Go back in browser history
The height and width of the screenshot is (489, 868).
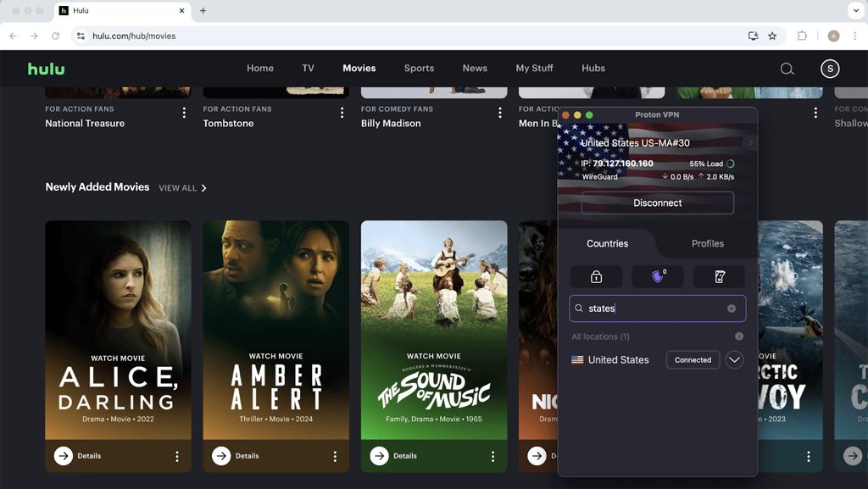pos(14,36)
